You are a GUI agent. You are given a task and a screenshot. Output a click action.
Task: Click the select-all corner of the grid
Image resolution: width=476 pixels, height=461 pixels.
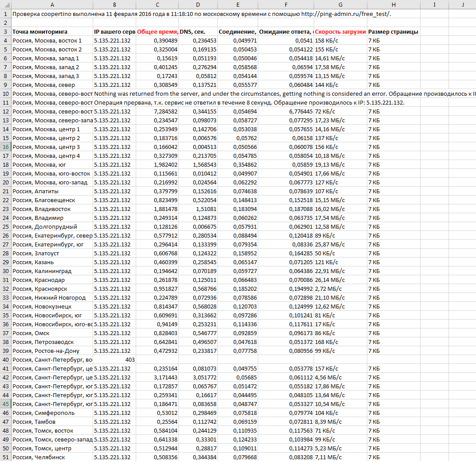pos(5,4)
